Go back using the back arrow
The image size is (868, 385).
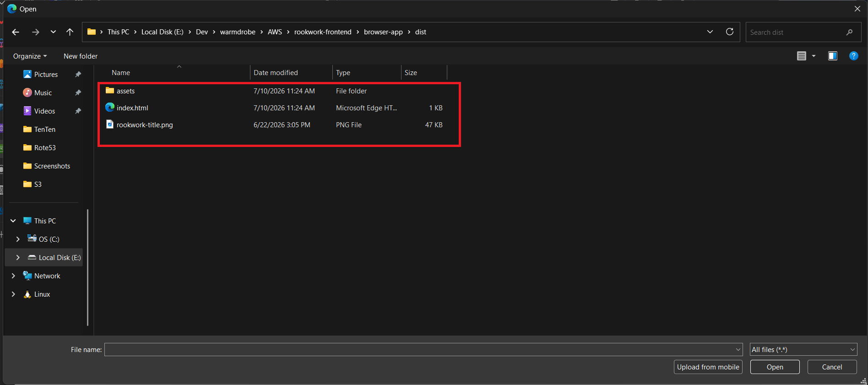[16, 32]
